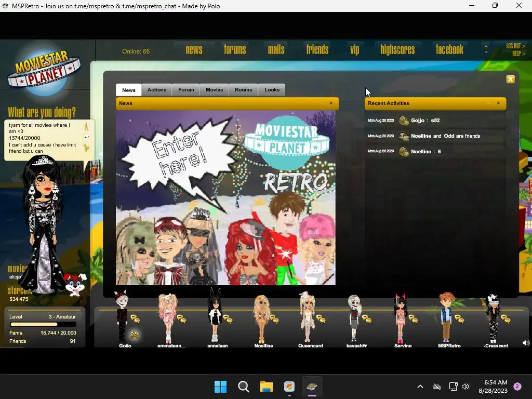Click the autograph icon beside Gojjo activity

pyautogui.click(x=404, y=121)
